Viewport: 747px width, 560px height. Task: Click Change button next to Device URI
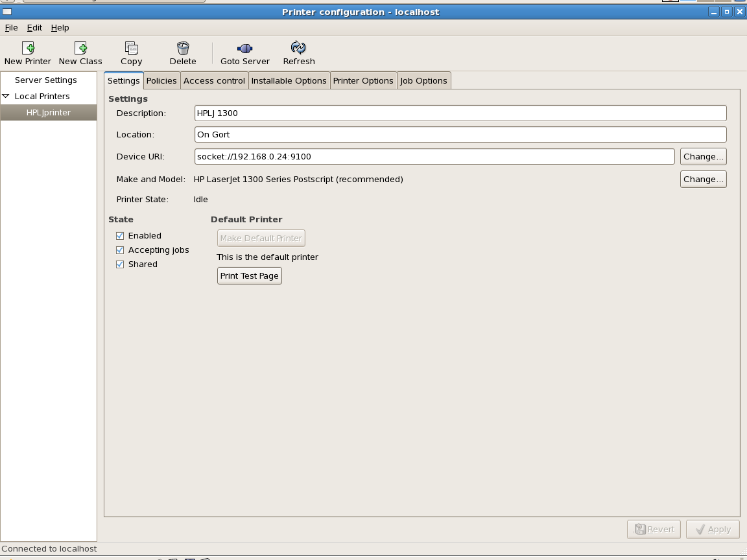click(703, 157)
